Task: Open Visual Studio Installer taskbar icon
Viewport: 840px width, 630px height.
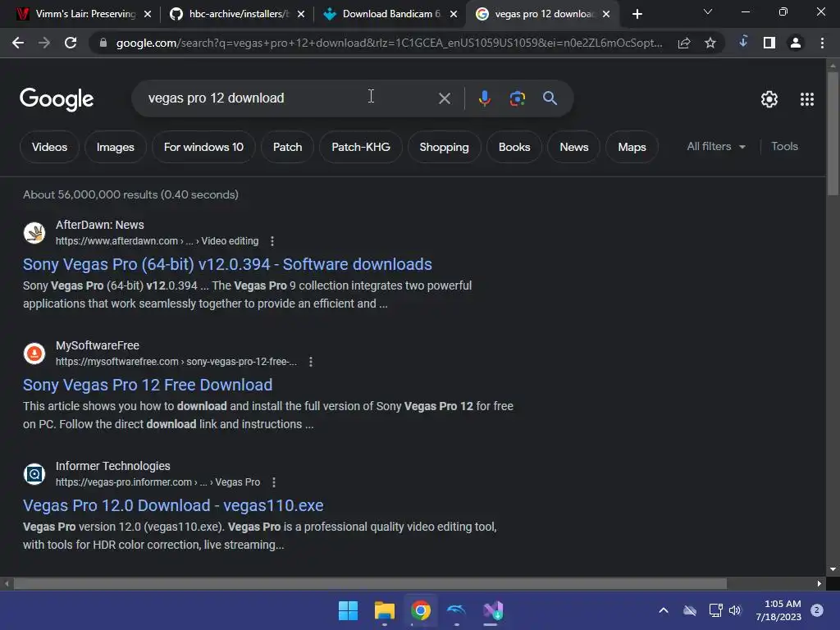Action: [493, 610]
